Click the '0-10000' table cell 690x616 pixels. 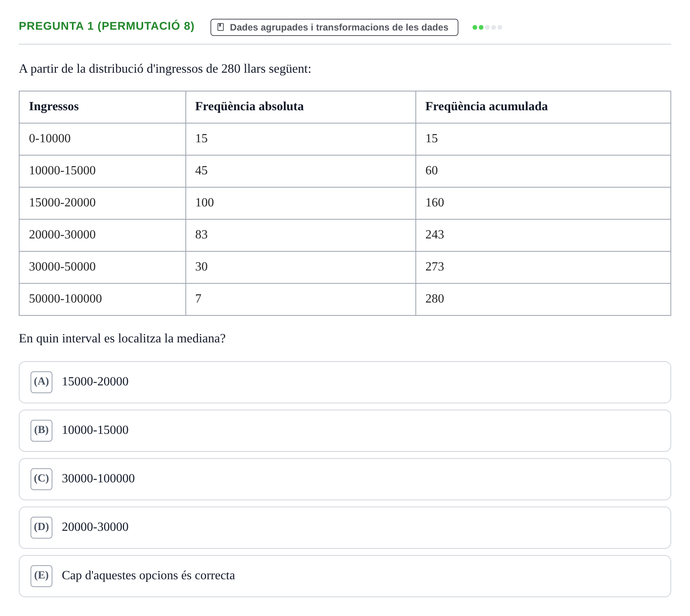102,139
